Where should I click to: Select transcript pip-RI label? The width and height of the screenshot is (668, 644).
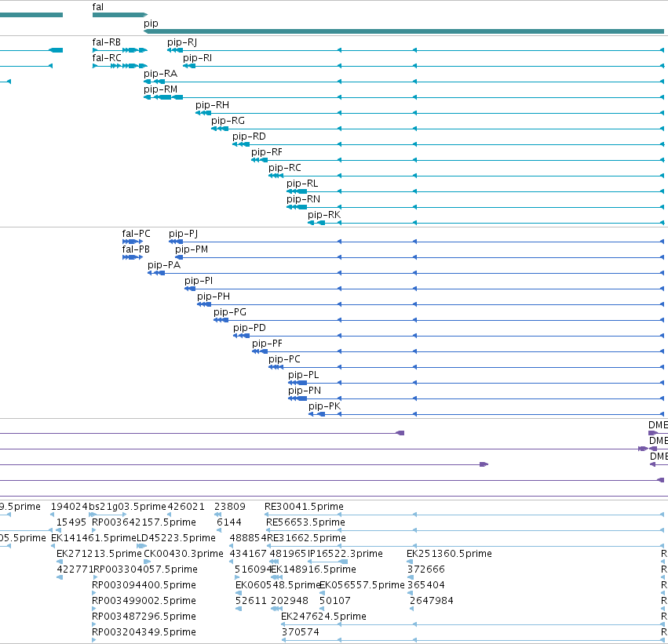(197, 58)
